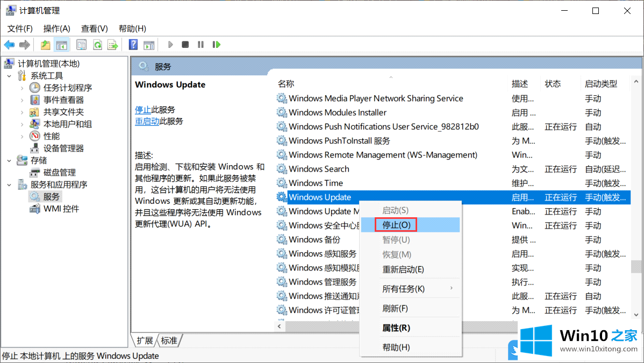Expand the 事件查看器 node

[22, 100]
